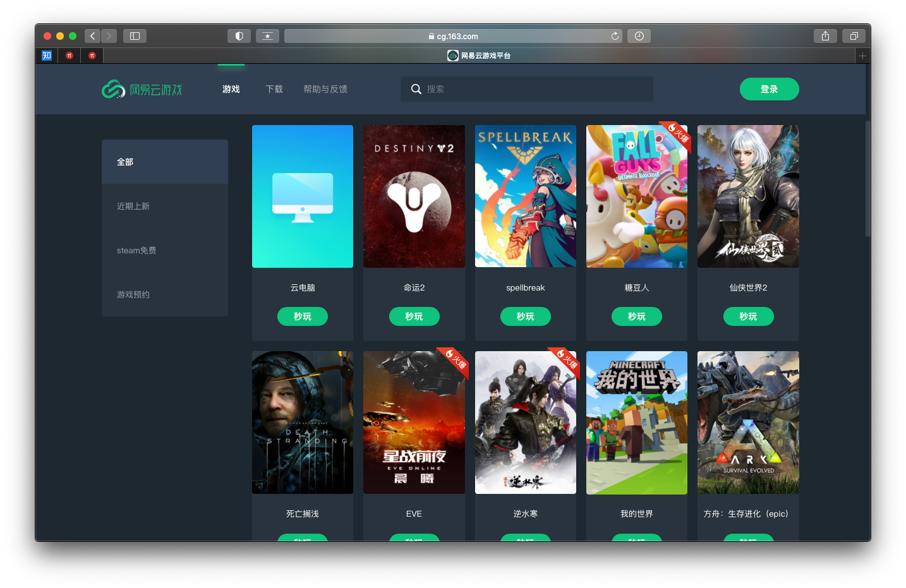Select the steam免费 sidebar category
This screenshot has width=906, height=588.
pos(165,250)
